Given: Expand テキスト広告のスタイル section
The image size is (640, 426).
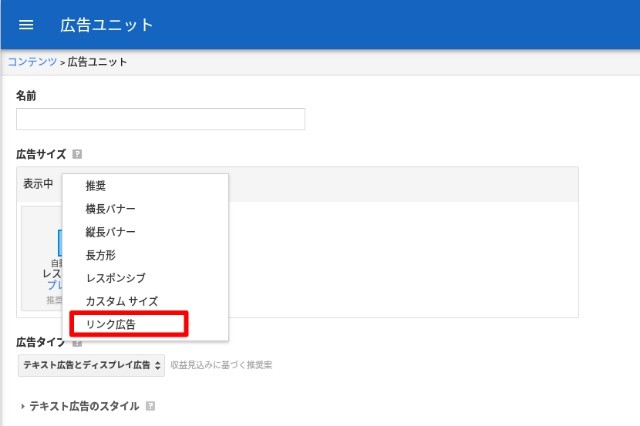Looking at the screenshot, I should point(80,406).
